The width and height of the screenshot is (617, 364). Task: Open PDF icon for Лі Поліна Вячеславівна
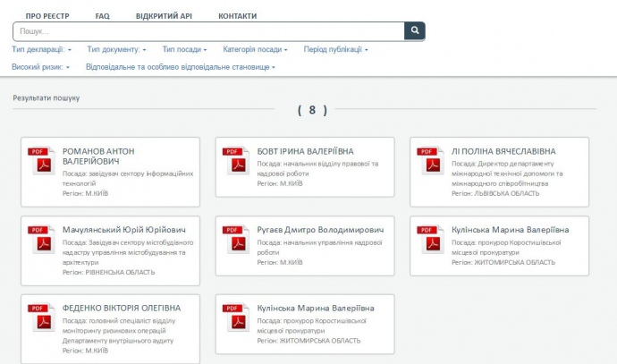tap(431, 161)
